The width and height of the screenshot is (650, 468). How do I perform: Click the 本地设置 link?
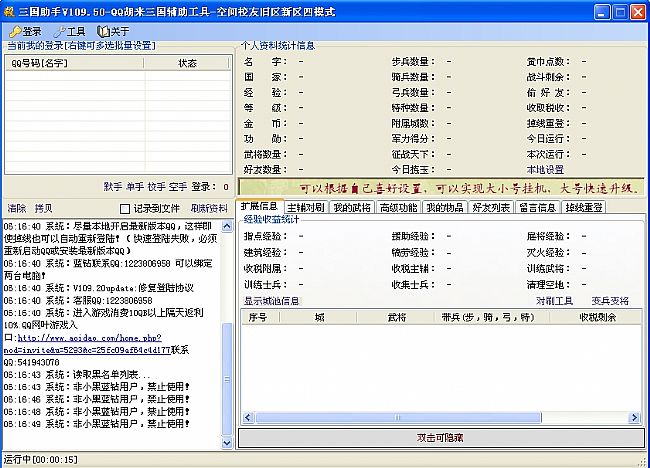(545, 170)
